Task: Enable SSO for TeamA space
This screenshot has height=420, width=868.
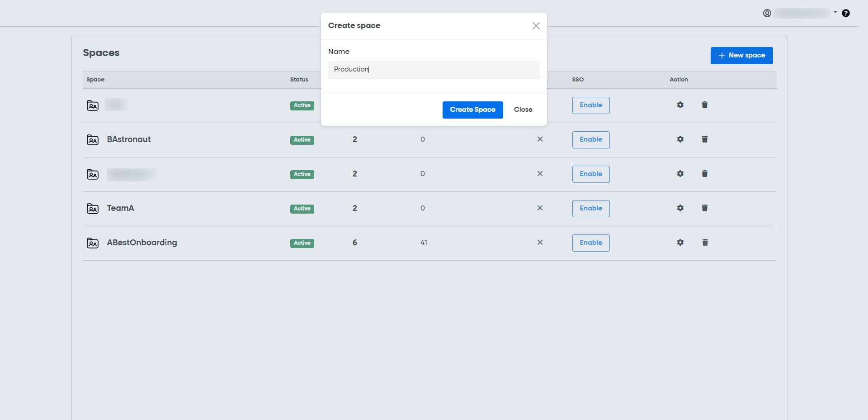Action: [x=591, y=209]
